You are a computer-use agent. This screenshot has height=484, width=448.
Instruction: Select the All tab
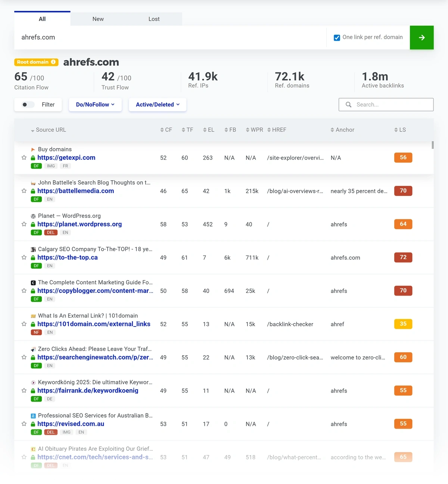(42, 19)
